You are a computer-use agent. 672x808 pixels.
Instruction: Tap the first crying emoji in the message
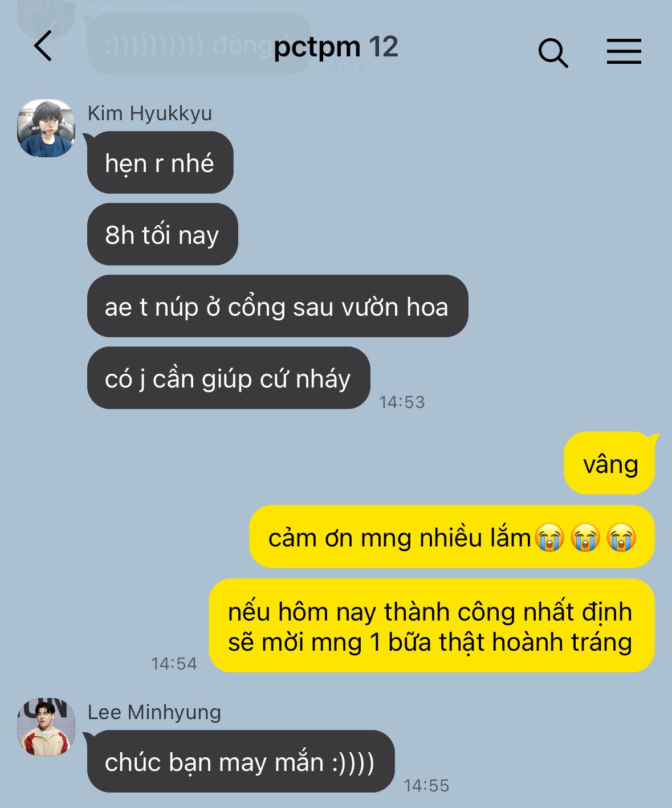[550, 537]
